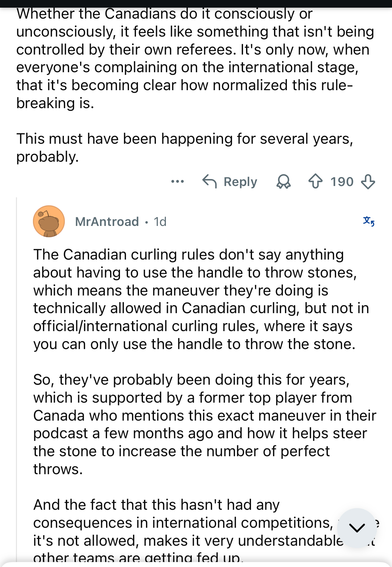Tap the "Reply" text label
392x567 pixels.
(x=240, y=182)
